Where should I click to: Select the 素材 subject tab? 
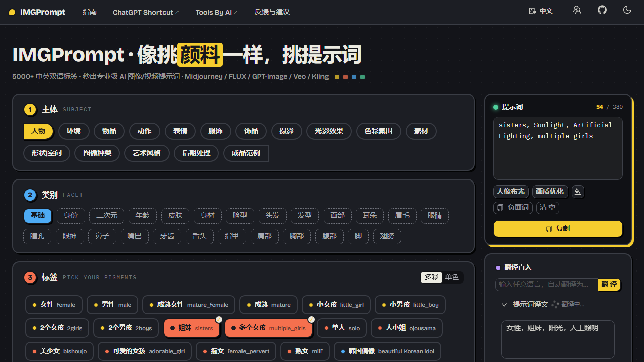coord(421,131)
